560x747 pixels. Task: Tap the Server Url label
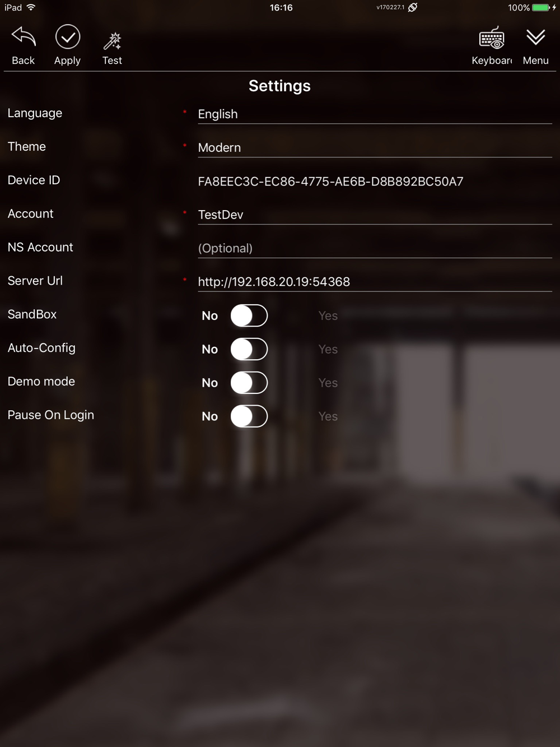pyautogui.click(x=35, y=281)
